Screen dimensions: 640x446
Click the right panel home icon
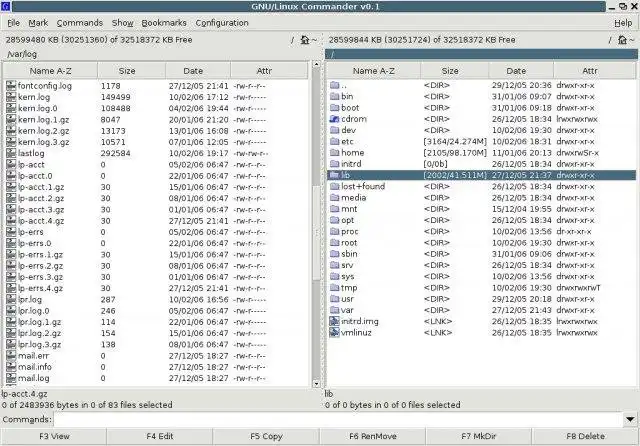(x=622, y=40)
